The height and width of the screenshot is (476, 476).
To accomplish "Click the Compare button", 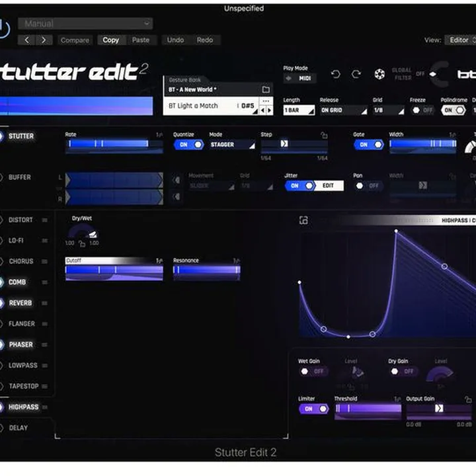I will pos(75,40).
